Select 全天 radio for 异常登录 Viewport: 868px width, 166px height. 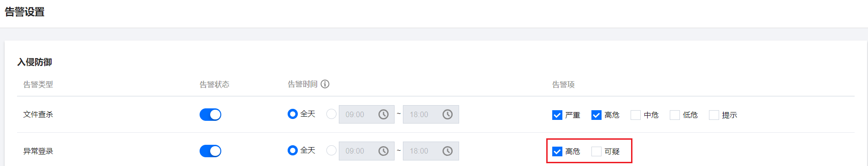click(292, 150)
